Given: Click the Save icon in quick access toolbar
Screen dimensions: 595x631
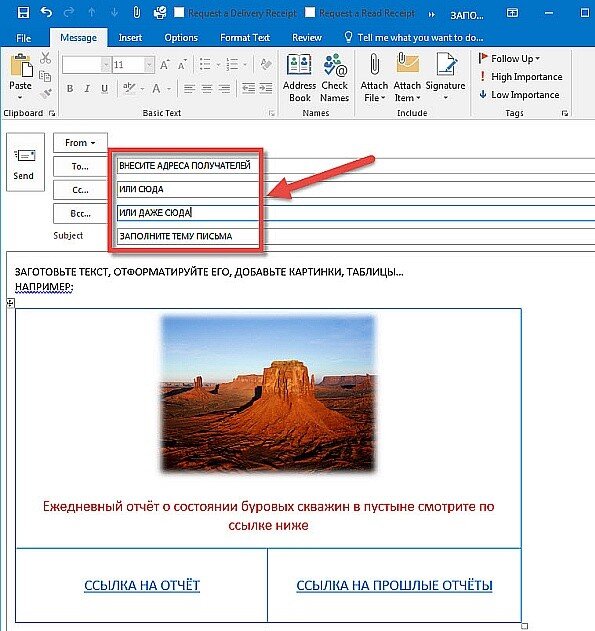Looking at the screenshot, I should click(x=24, y=12).
